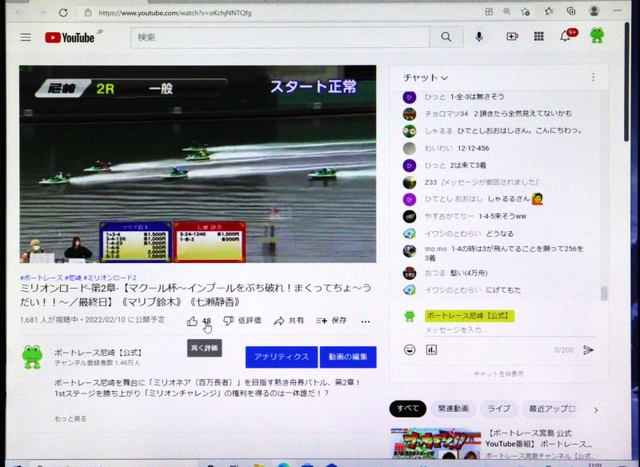Open more video actions ellipsis
Image resolution: width=640 pixels, height=467 pixels.
tap(365, 322)
